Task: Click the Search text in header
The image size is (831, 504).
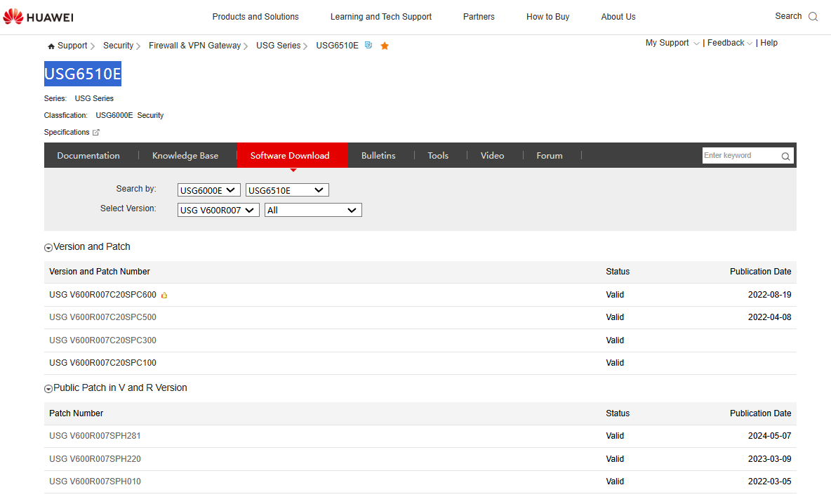Action: (x=788, y=16)
